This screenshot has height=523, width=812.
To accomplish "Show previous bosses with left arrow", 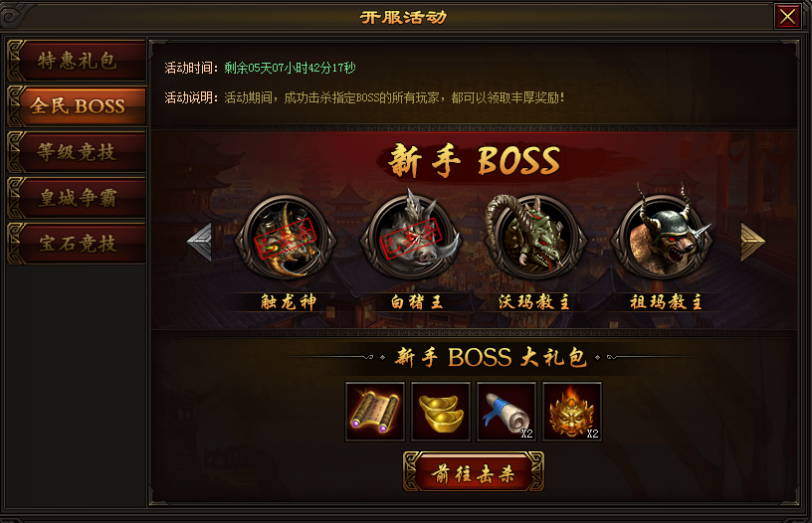I will click(200, 242).
